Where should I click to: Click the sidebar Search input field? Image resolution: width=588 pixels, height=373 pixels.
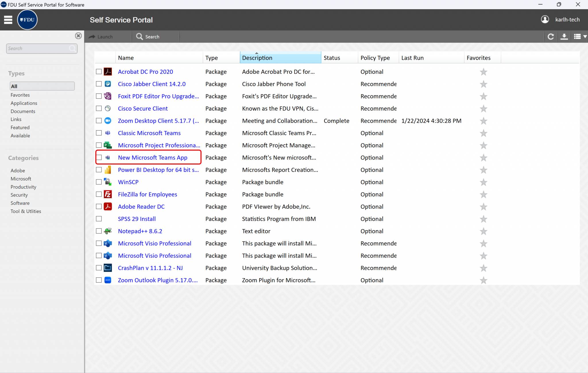point(38,49)
